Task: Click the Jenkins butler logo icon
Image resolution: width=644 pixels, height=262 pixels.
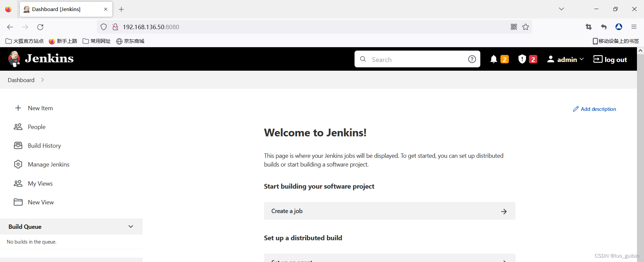Action: tap(14, 59)
